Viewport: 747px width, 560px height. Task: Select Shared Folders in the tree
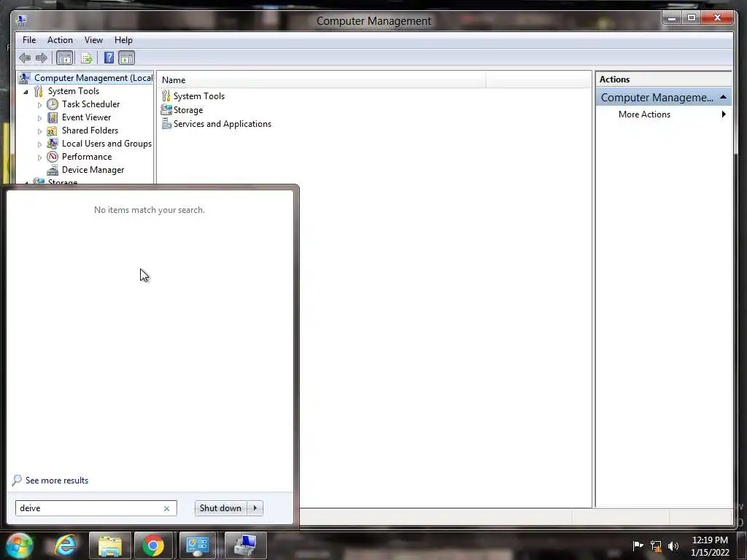pyautogui.click(x=90, y=131)
